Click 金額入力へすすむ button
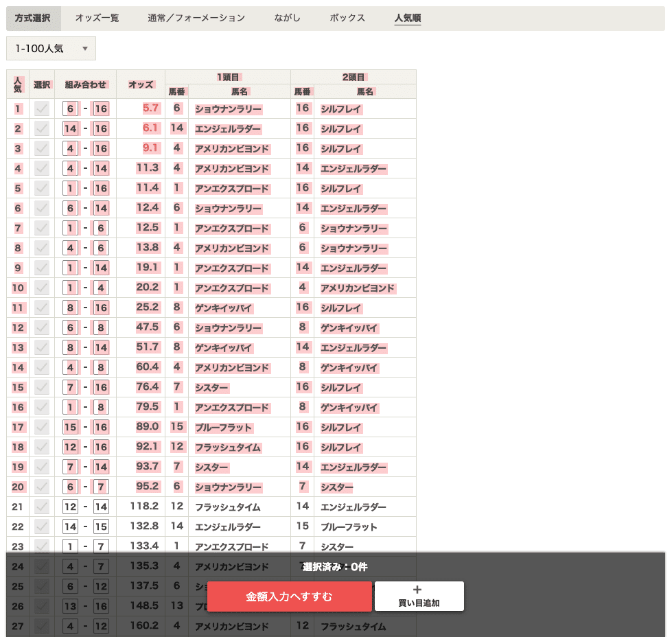This screenshot has width=672, height=637. (x=289, y=597)
